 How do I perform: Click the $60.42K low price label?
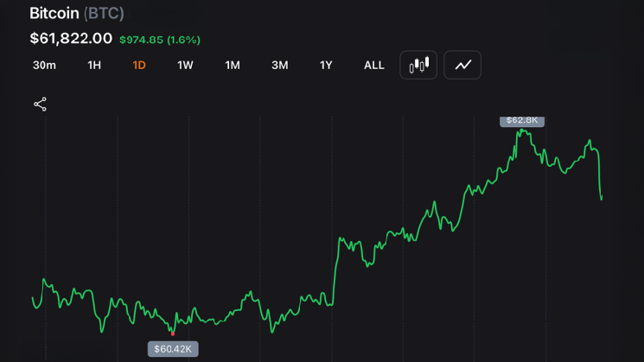pos(173,349)
